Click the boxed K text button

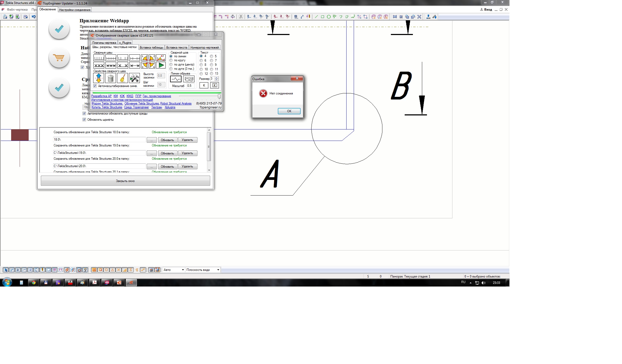click(x=215, y=85)
